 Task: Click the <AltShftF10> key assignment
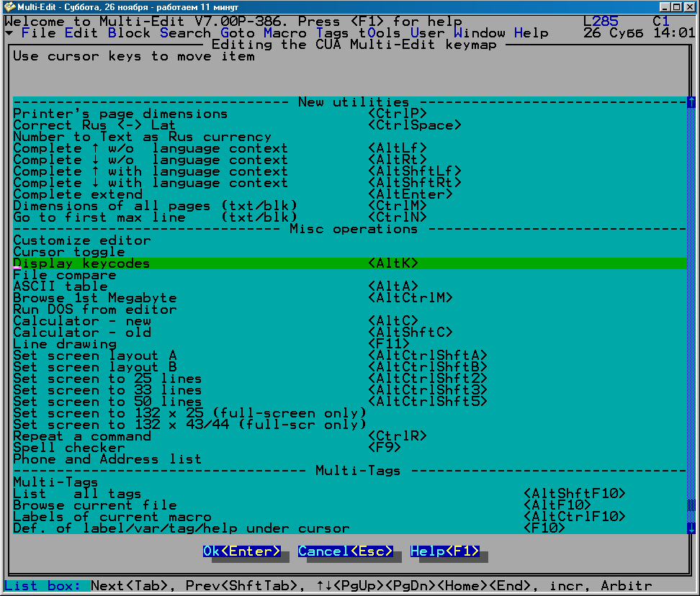pyautogui.click(x=574, y=494)
